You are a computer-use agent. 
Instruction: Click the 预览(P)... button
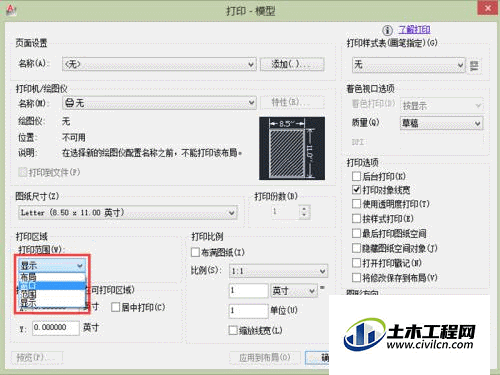[x=37, y=358]
